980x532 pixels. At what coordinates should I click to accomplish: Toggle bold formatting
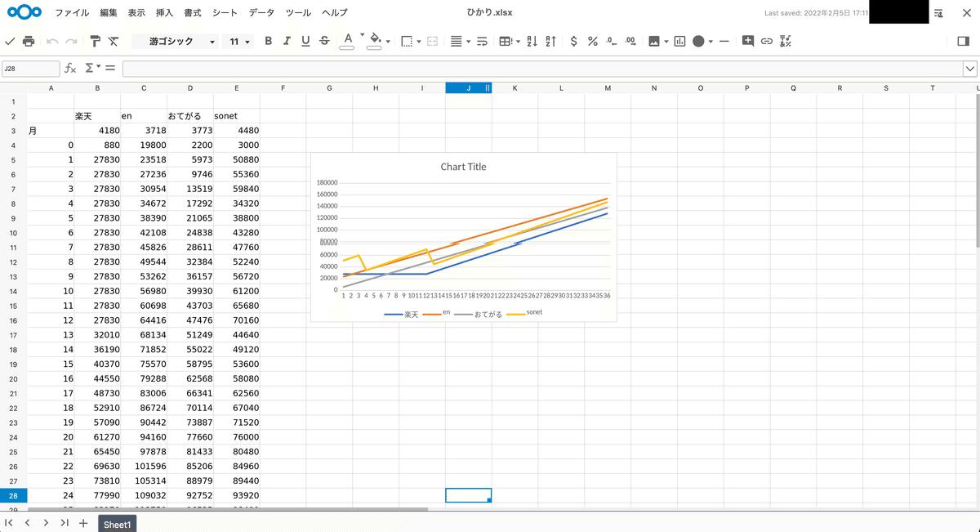tap(268, 41)
